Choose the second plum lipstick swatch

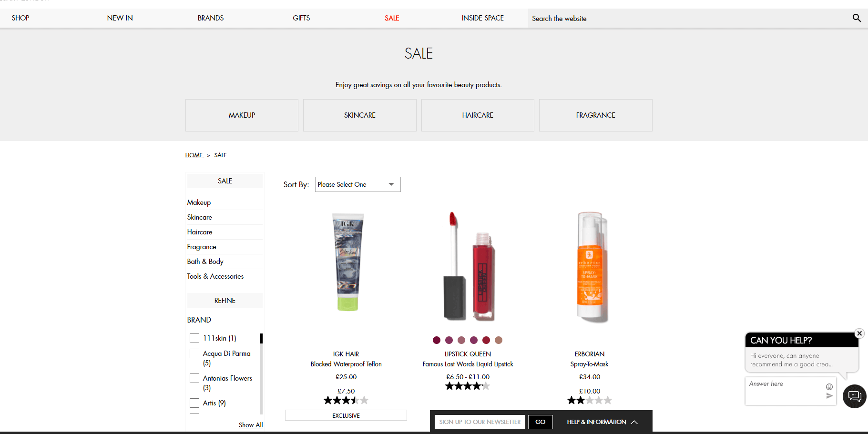pos(449,340)
